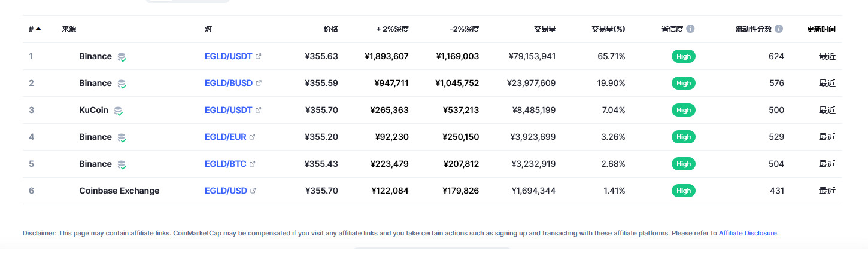The image size is (868, 257).
Task: Open the Coinbase Exchange source link
Action: pyautogui.click(x=119, y=191)
